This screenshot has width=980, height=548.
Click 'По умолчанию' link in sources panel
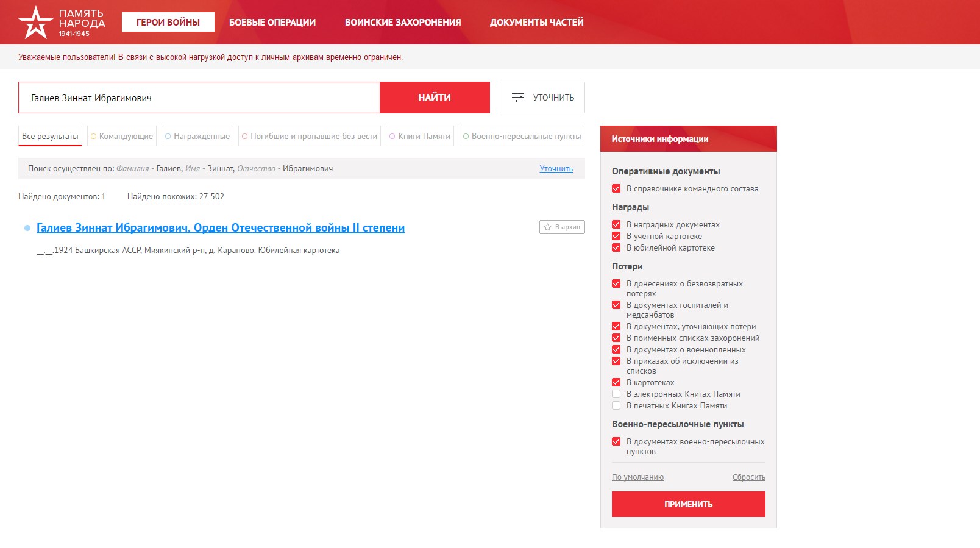(x=637, y=477)
